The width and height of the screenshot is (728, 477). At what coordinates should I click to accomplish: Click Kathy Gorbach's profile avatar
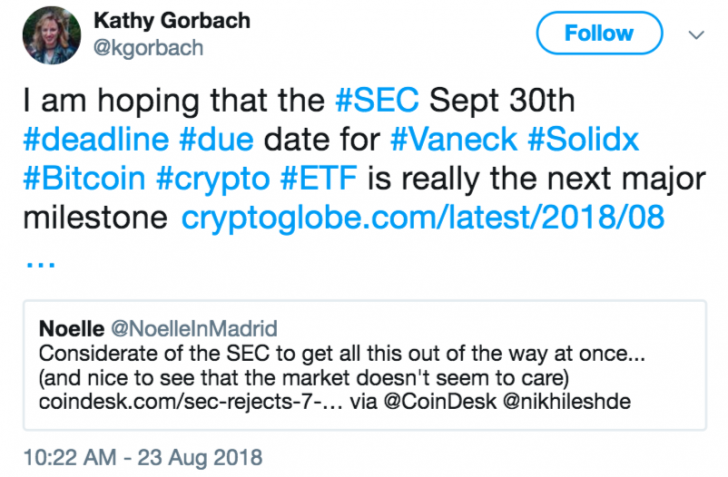coord(52,35)
